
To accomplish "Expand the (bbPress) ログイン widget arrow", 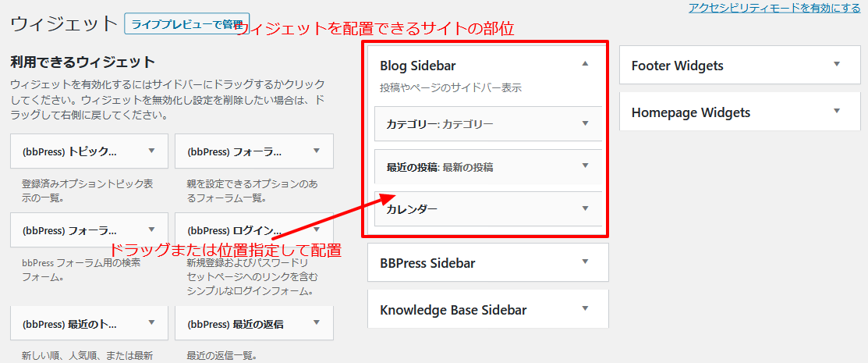I will coord(317,229).
